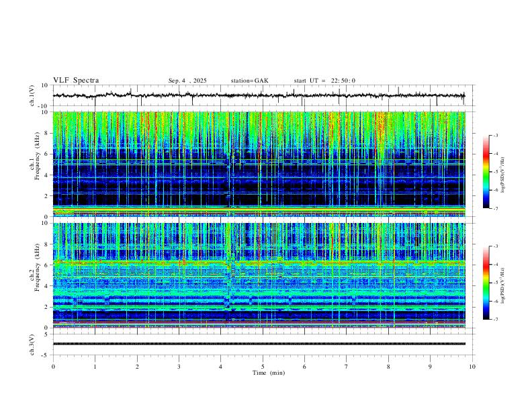Click the lower color bar's log(PSD) title

click(503, 285)
